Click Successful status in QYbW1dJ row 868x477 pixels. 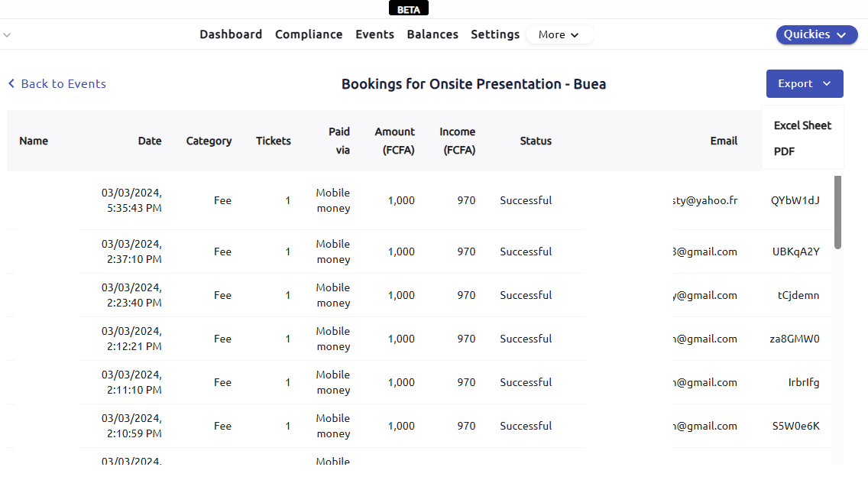[x=526, y=200]
